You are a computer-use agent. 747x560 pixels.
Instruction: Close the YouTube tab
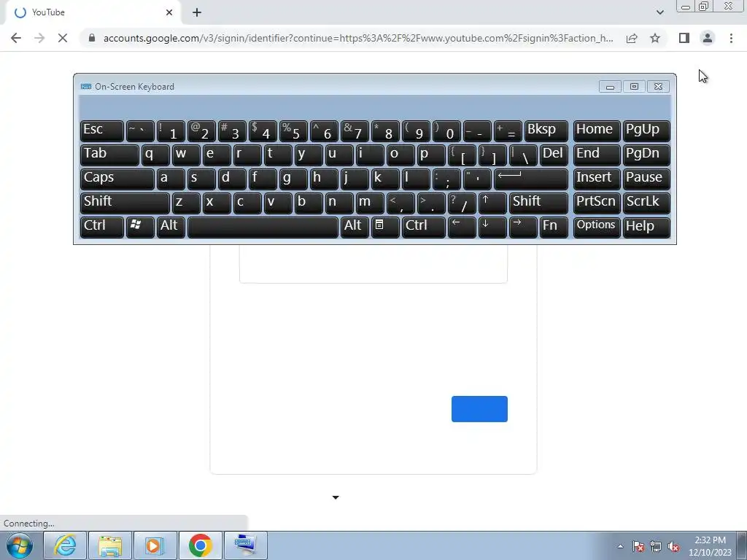[x=169, y=12]
